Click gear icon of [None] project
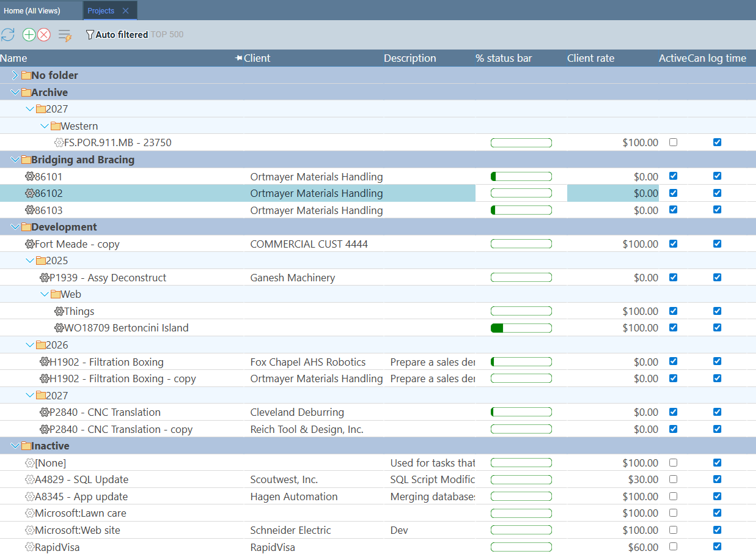This screenshot has height=554, width=756. [29, 463]
